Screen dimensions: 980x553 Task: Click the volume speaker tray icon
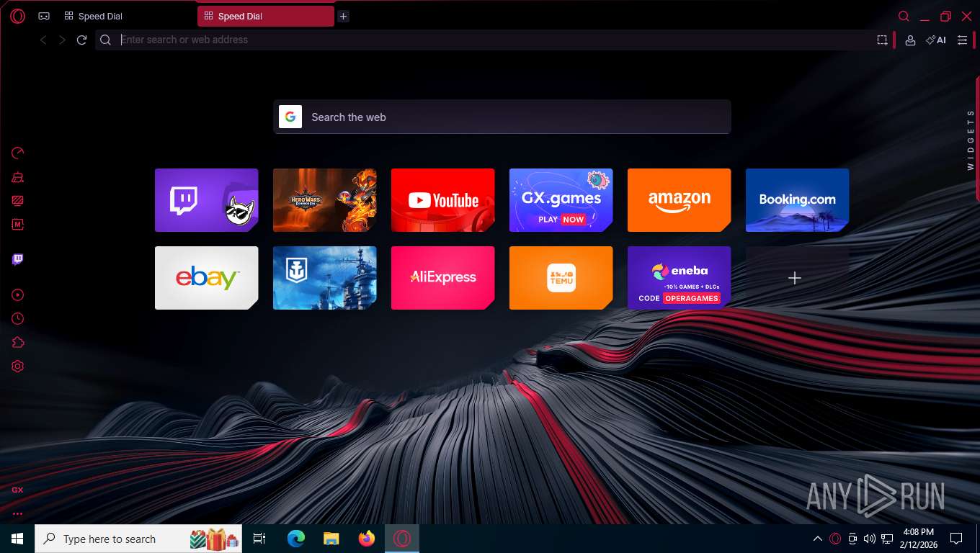pyautogui.click(x=870, y=539)
